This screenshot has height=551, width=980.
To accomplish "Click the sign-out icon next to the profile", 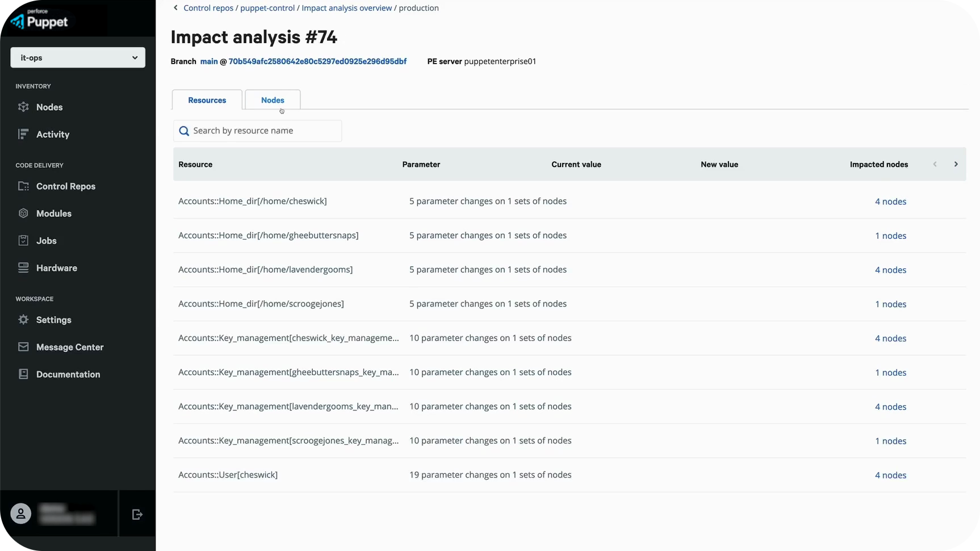I will (136, 514).
